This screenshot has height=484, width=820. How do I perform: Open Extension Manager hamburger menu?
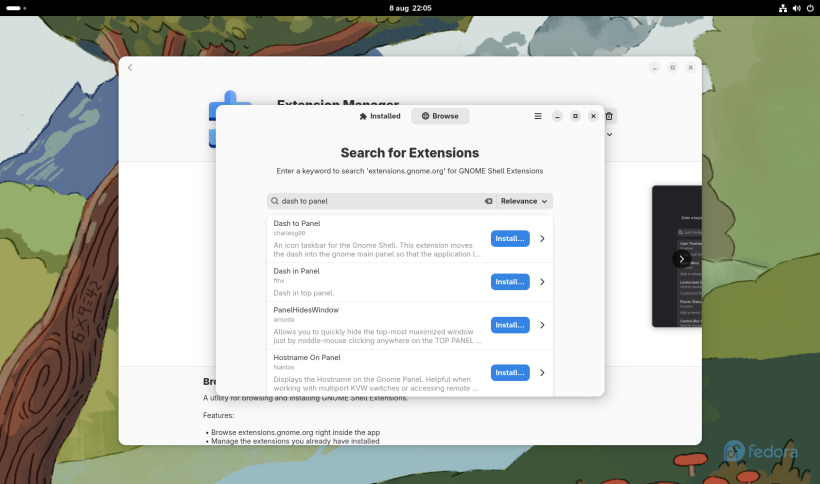(x=538, y=116)
